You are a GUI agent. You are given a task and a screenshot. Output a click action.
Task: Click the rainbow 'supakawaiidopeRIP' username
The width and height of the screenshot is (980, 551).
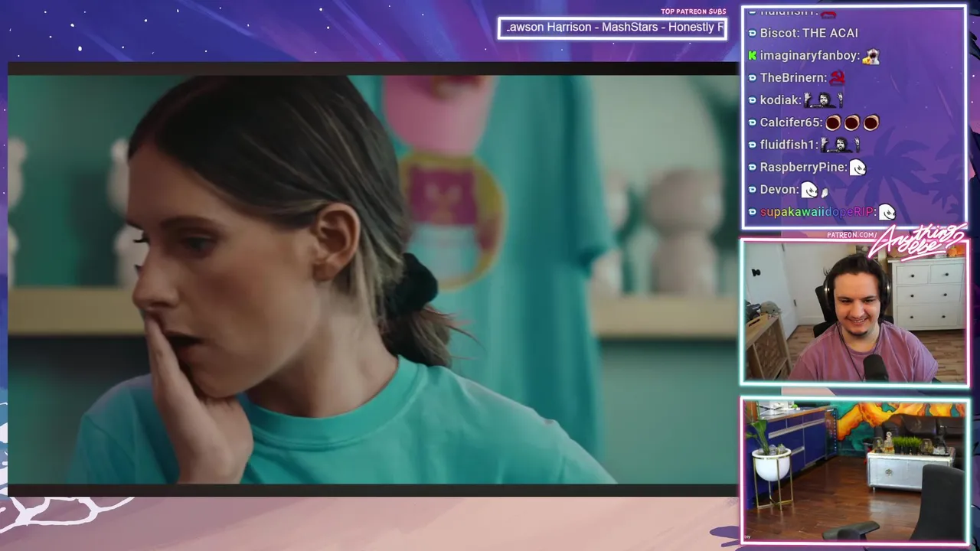pos(816,212)
